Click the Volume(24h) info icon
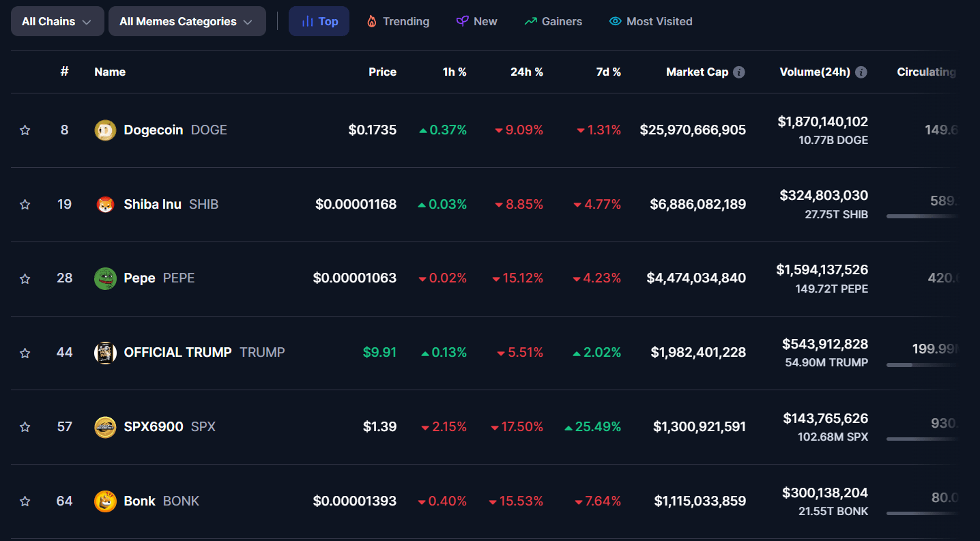Image resolution: width=980 pixels, height=541 pixels. coord(861,72)
